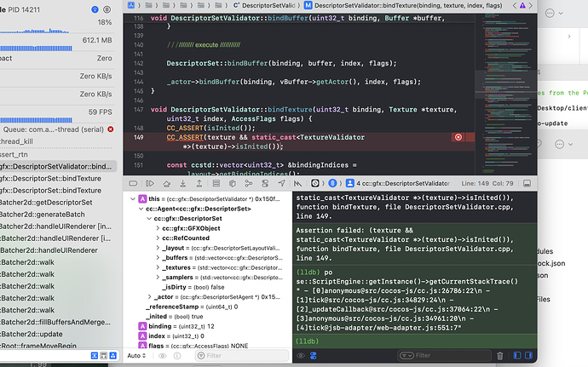
Task: Focus the variables Filter field
Action: (x=242, y=356)
